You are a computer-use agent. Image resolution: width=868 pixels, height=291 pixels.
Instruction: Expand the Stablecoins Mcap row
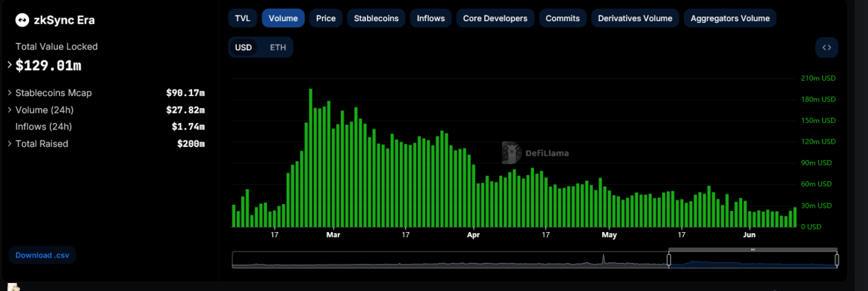click(x=10, y=93)
